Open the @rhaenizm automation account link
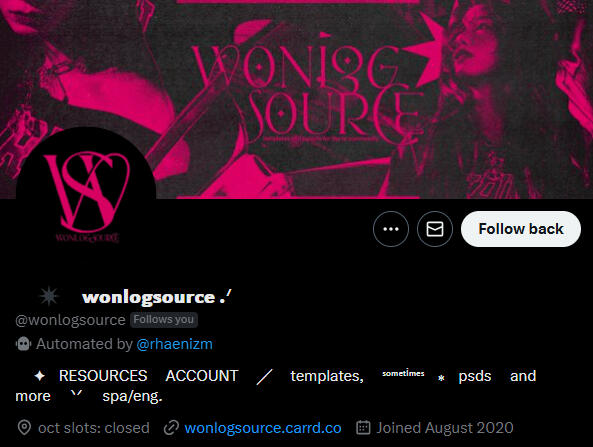 174,344
